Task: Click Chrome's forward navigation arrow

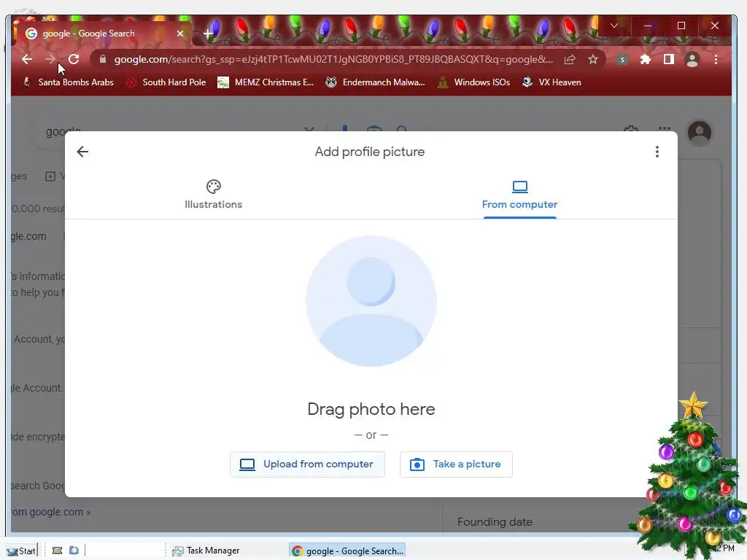Action: coord(50,59)
